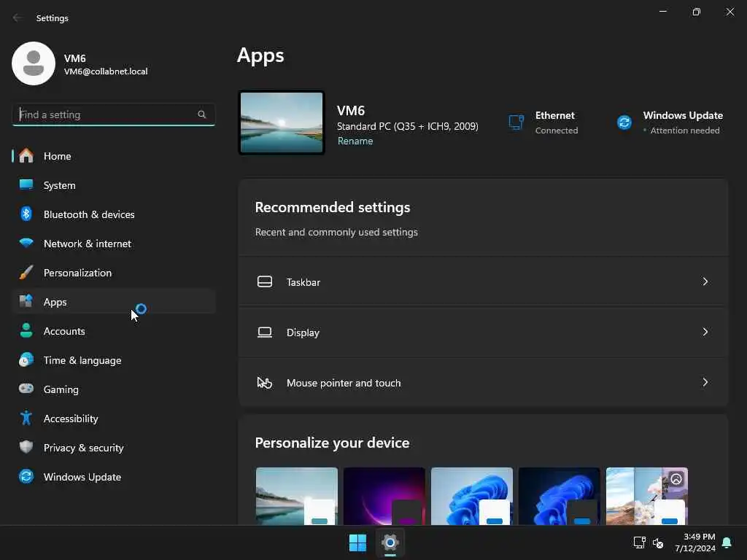The height and width of the screenshot is (560, 747).
Task: Click the back arrow in title bar
Action: (18, 17)
